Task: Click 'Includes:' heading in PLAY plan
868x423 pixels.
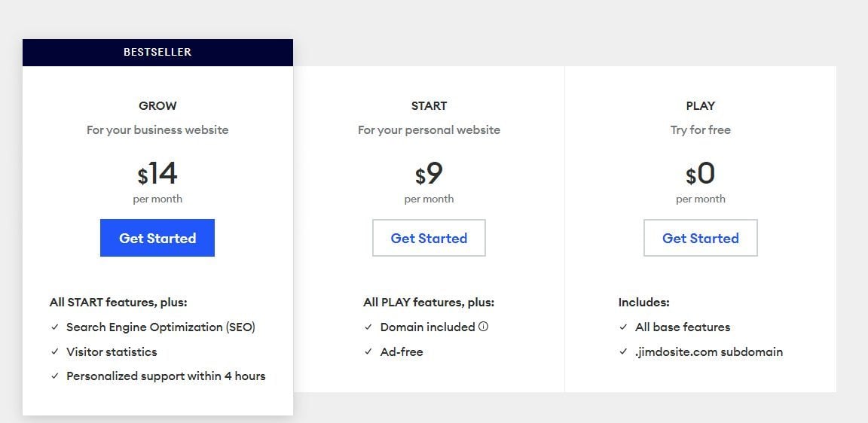Action: pyautogui.click(x=643, y=303)
